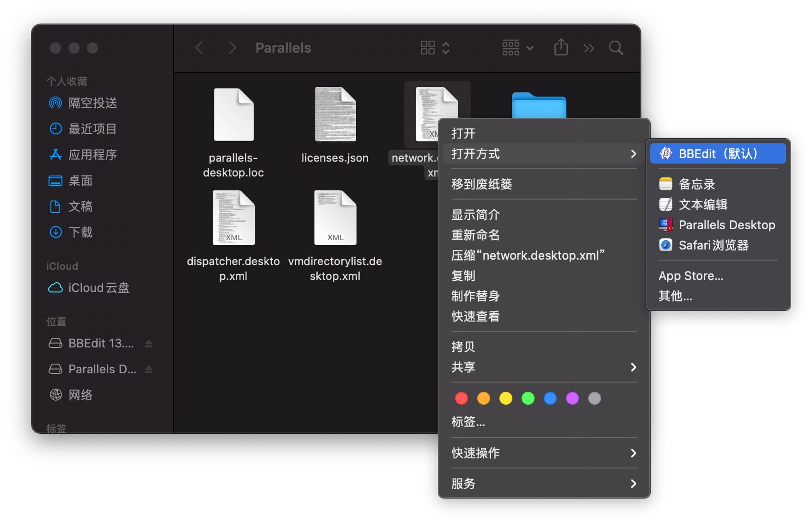Expand the toolbar overflow chevrons
Viewport: 812px width, 523px height.
coord(588,48)
